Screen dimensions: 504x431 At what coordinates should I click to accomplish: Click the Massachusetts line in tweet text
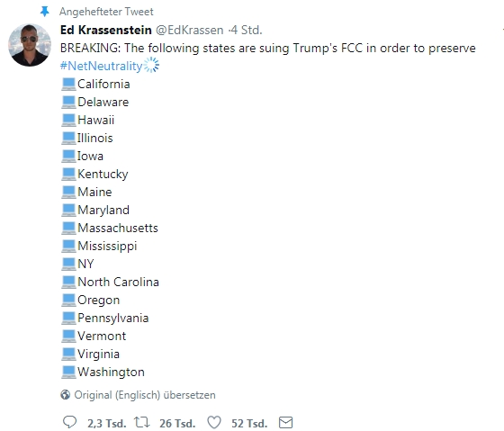pyautogui.click(x=110, y=228)
